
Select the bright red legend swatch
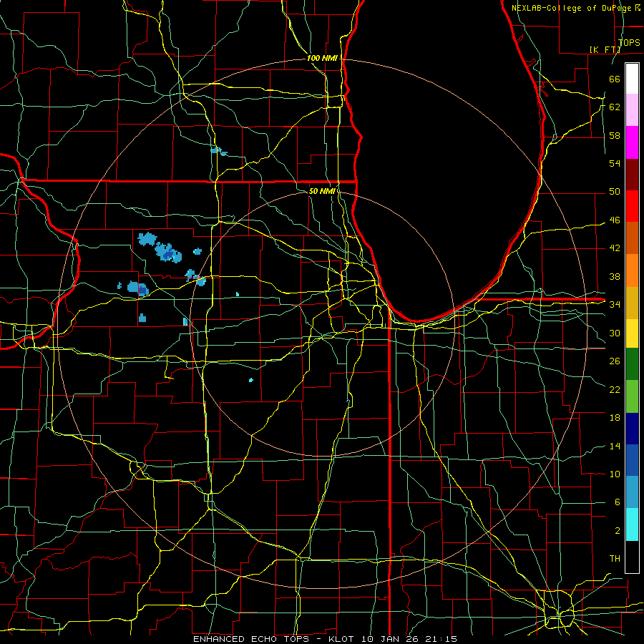(632, 206)
